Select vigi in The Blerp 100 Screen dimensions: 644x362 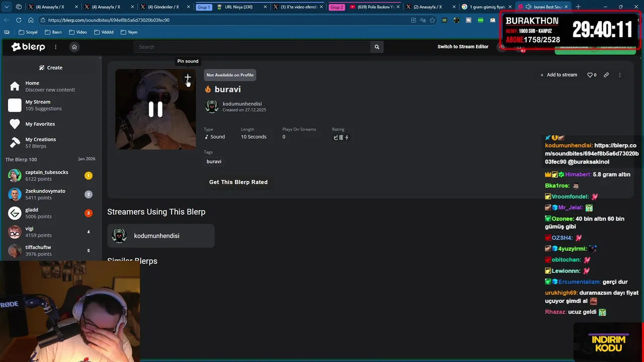tap(51, 232)
